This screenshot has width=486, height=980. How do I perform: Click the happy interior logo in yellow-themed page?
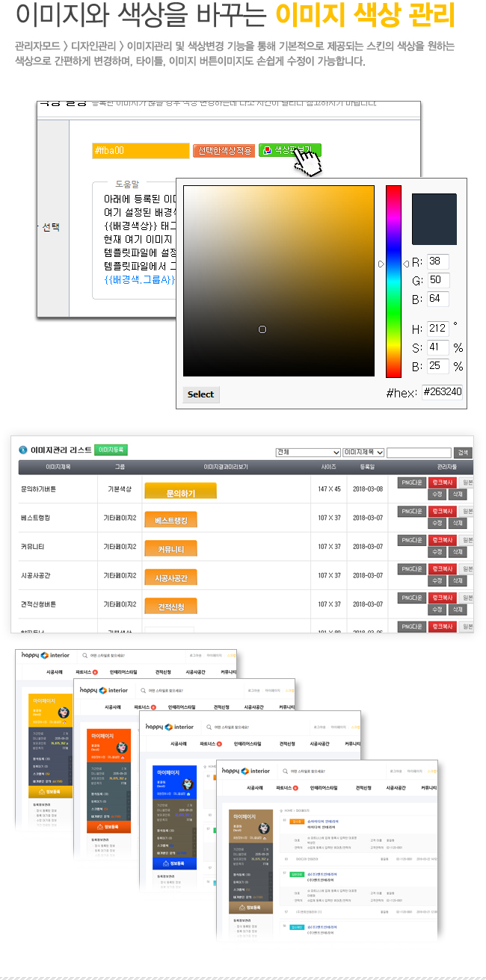tap(45, 655)
